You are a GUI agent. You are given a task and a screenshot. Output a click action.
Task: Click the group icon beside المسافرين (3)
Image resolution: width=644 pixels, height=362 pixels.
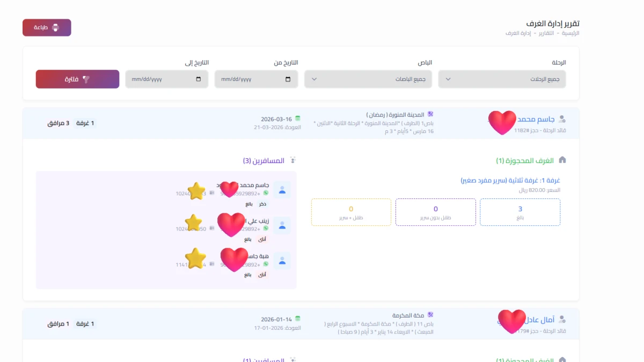coord(292,160)
